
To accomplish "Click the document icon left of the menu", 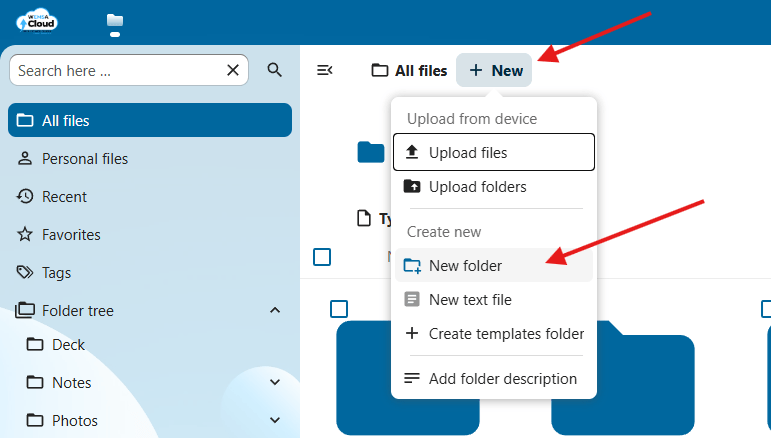I will (x=364, y=218).
